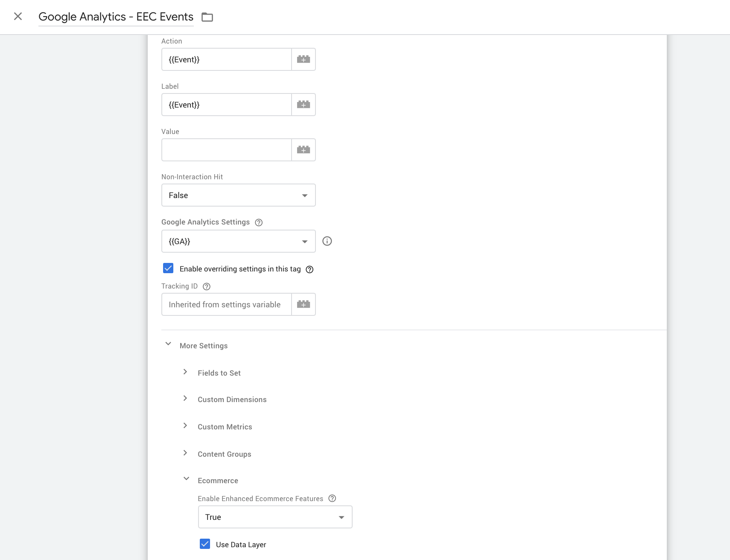Expand the Fields to Set section
Viewport: 730px width, 560px height.
point(185,372)
